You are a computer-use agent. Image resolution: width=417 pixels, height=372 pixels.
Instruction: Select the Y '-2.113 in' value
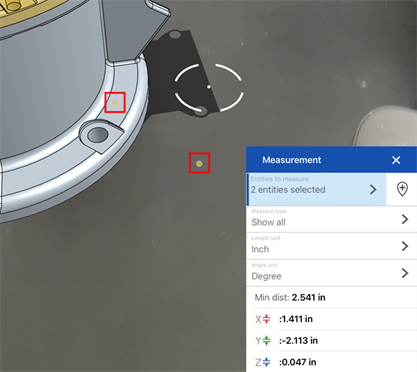[x=298, y=341]
